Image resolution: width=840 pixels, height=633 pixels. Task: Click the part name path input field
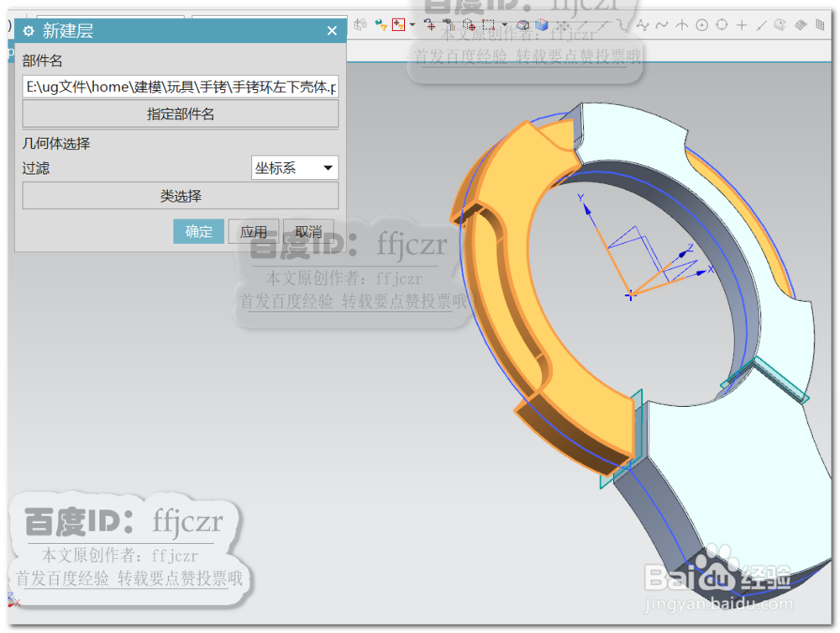tap(181, 87)
